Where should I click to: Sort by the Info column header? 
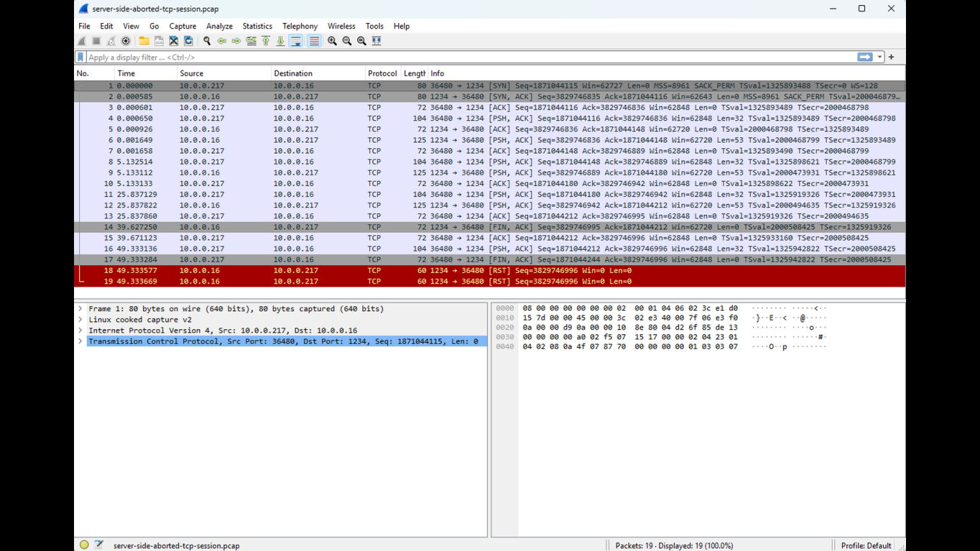(x=666, y=73)
